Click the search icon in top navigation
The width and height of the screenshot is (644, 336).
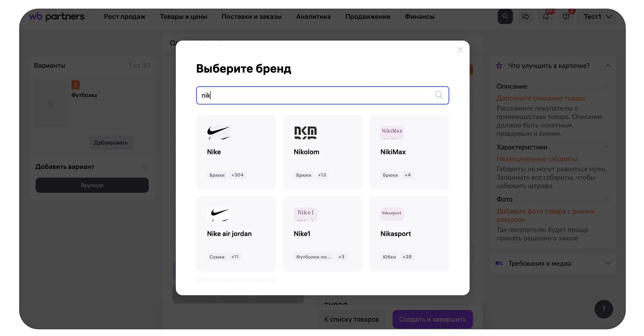[x=505, y=17]
